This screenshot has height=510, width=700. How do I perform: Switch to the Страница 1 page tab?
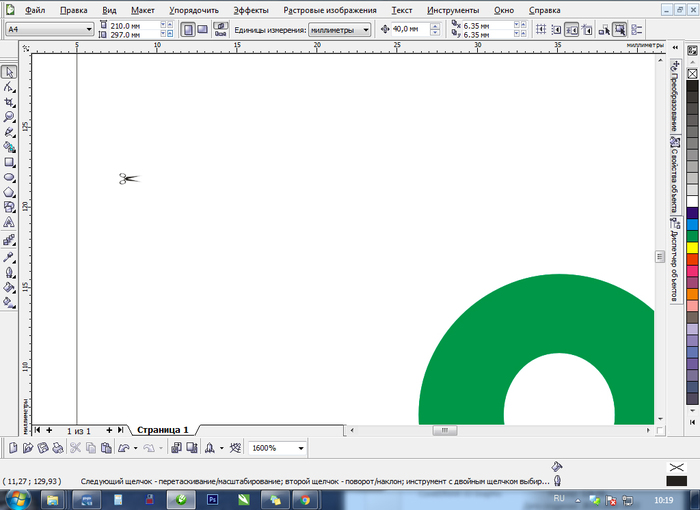pos(163,429)
